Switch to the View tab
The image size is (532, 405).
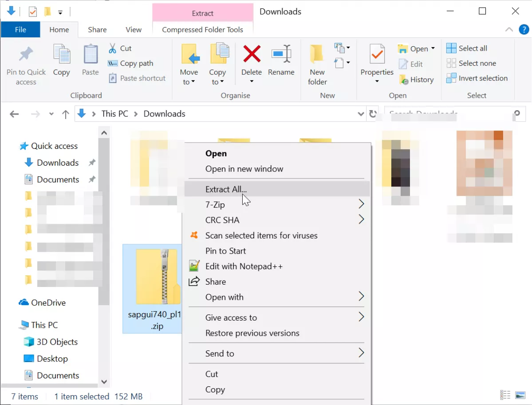coord(134,30)
